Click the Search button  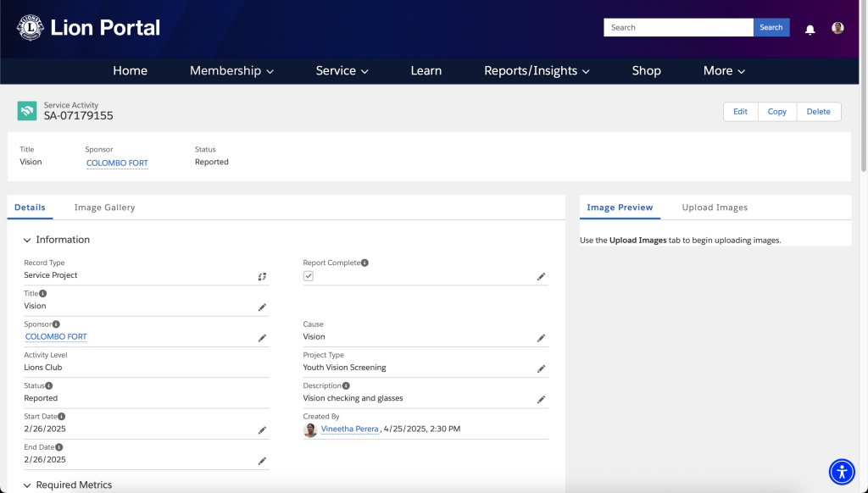(x=771, y=28)
